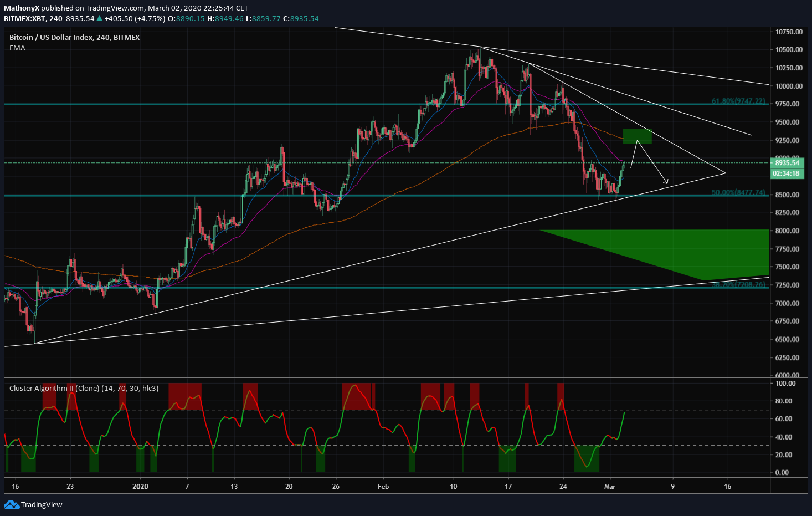Image resolution: width=812 pixels, height=516 pixels.
Task: Click the 10500.00 price axis label
Action: [789, 49]
